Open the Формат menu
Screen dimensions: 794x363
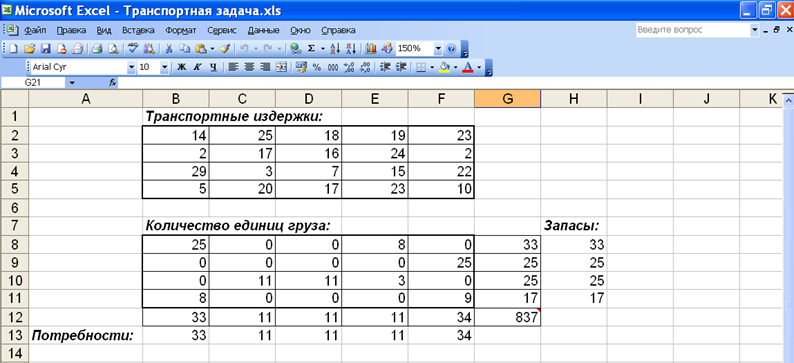click(x=181, y=30)
